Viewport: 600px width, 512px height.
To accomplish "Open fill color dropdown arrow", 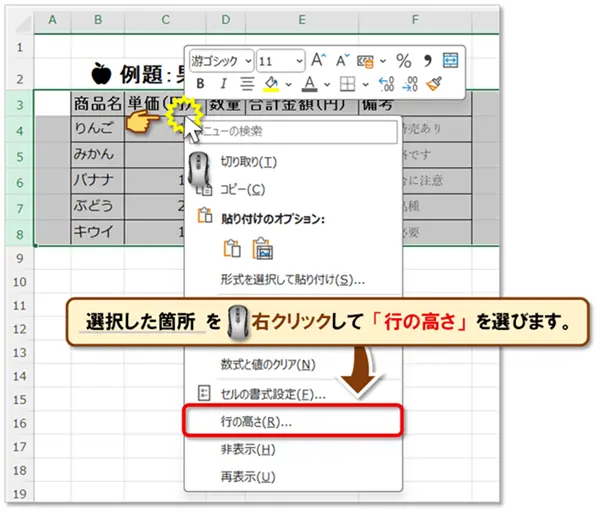I will tap(289, 84).
